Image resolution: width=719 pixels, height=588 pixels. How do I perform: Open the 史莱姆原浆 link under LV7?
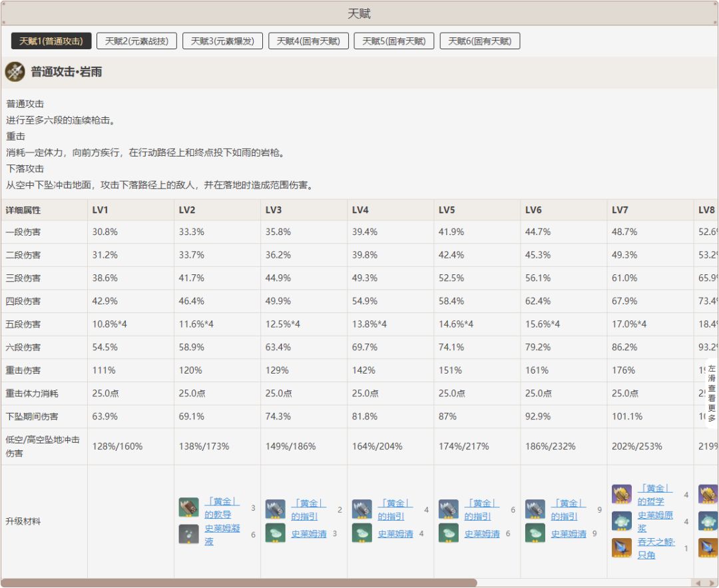pos(655,522)
